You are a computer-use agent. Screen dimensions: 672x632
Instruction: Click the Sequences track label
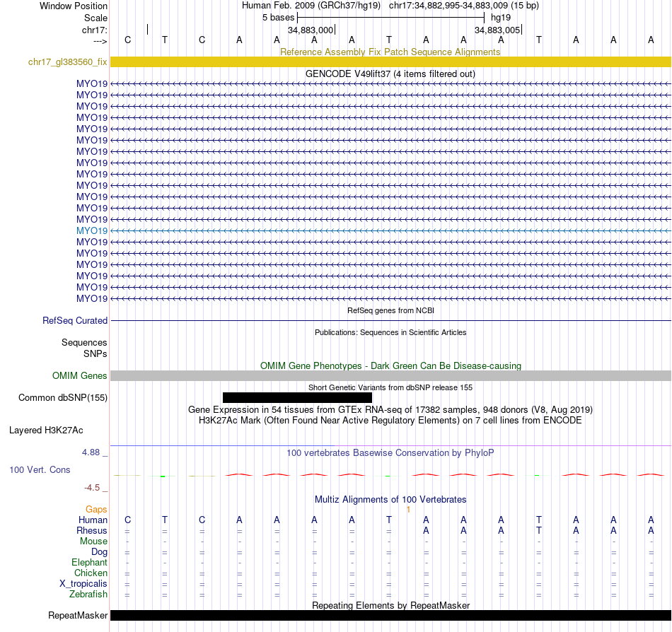pyautogui.click(x=84, y=343)
